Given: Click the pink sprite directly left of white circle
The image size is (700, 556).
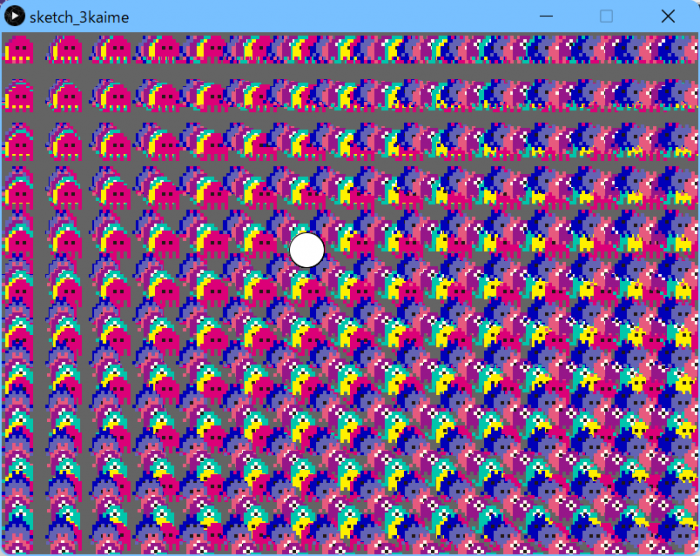Looking at the screenshot, I should pos(262,243).
